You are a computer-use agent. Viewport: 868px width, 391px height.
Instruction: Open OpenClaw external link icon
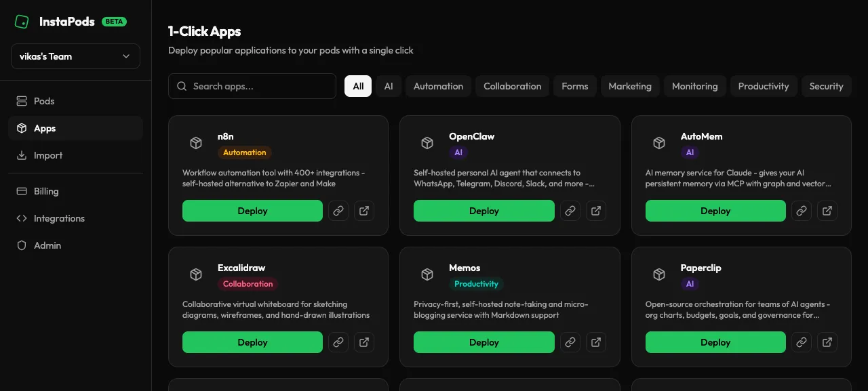(596, 211)
